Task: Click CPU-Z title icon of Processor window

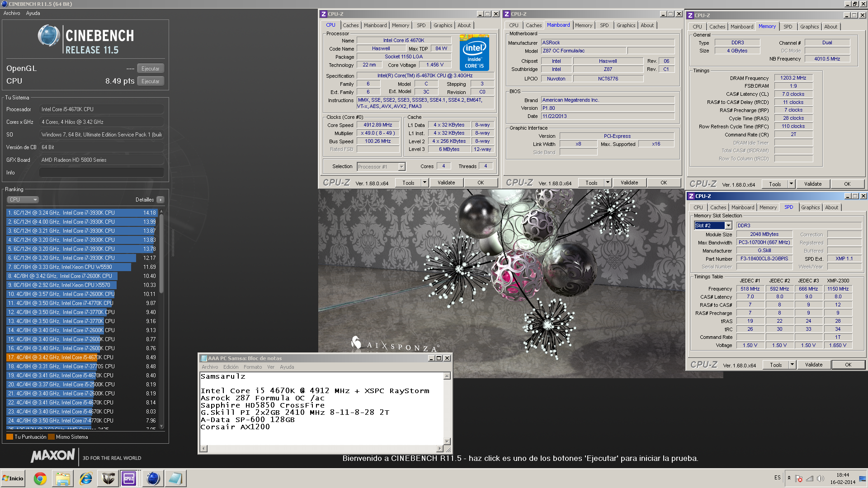Action: click(324, 14)
